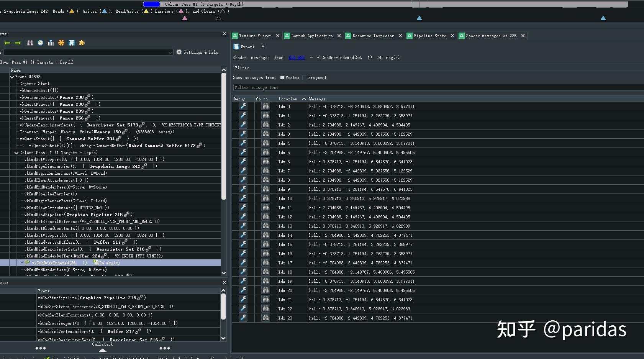
Task: Switch to the Texture Viewer tab
Action: [x=255, y=36]
